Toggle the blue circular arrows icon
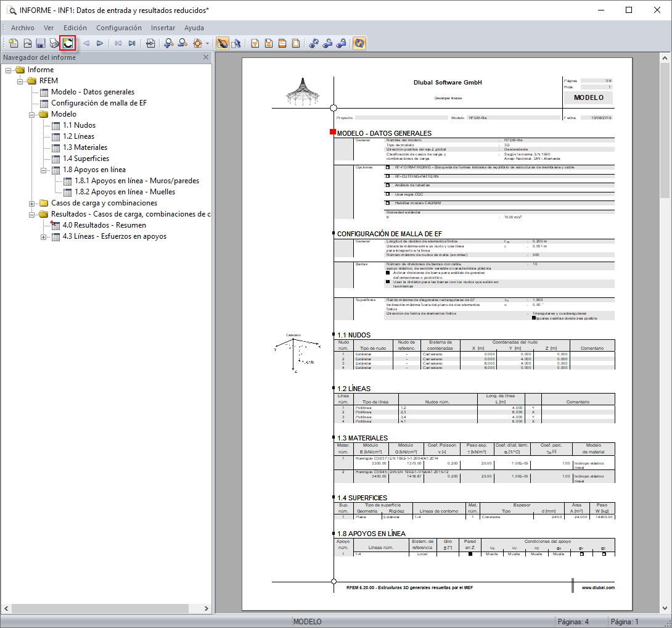672x628 pixels. click(x=359, y=43)
